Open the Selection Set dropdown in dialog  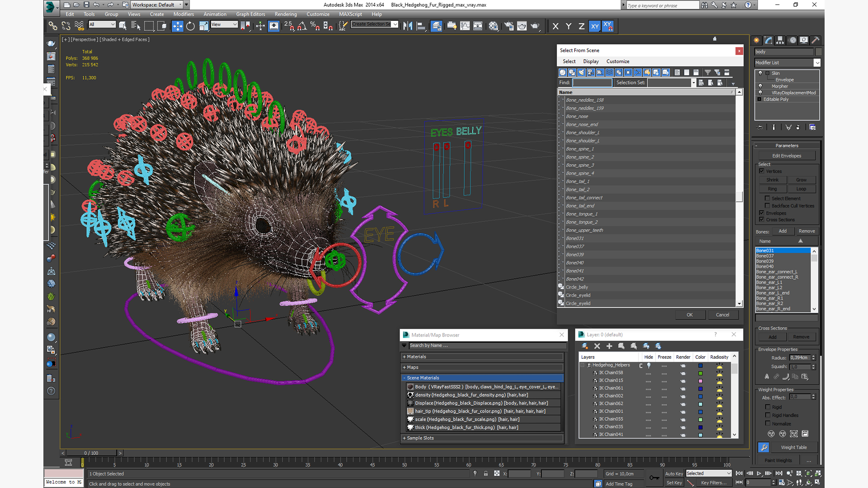(x=693, y=83)
